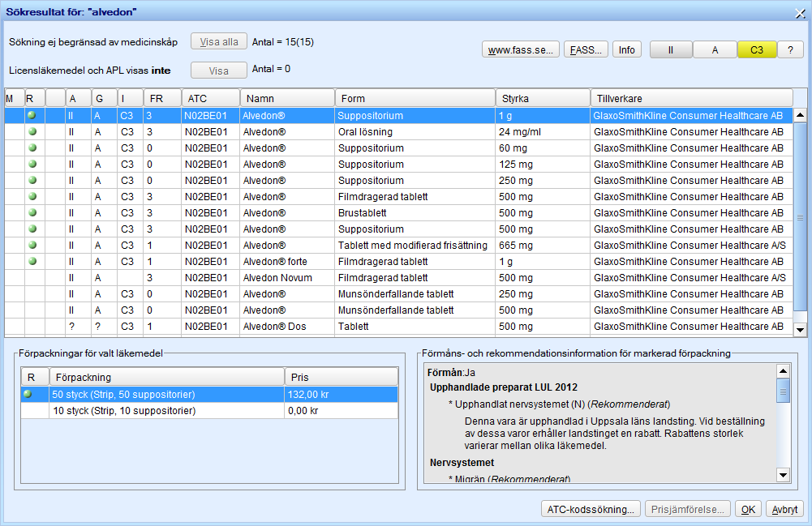Toggle the A filter button
The height and width of the screenshot is (526, 812).
pyautogui.click(x=715, y=49)
